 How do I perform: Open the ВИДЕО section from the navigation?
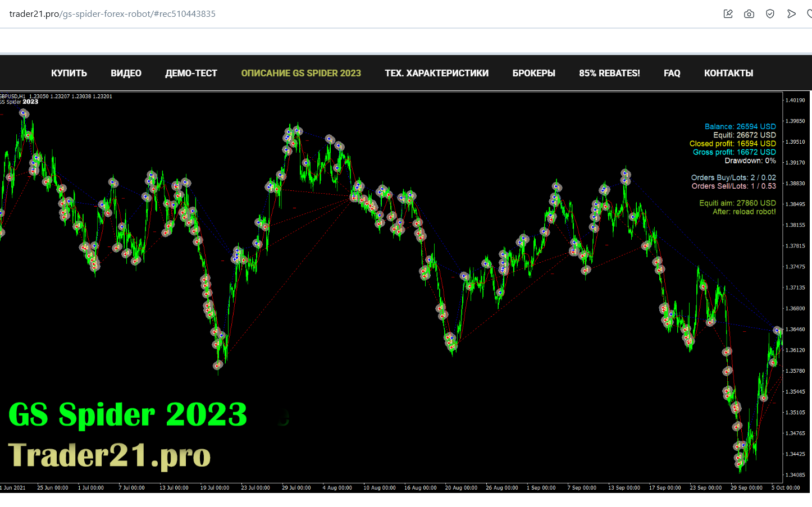(x=126, y=73)
